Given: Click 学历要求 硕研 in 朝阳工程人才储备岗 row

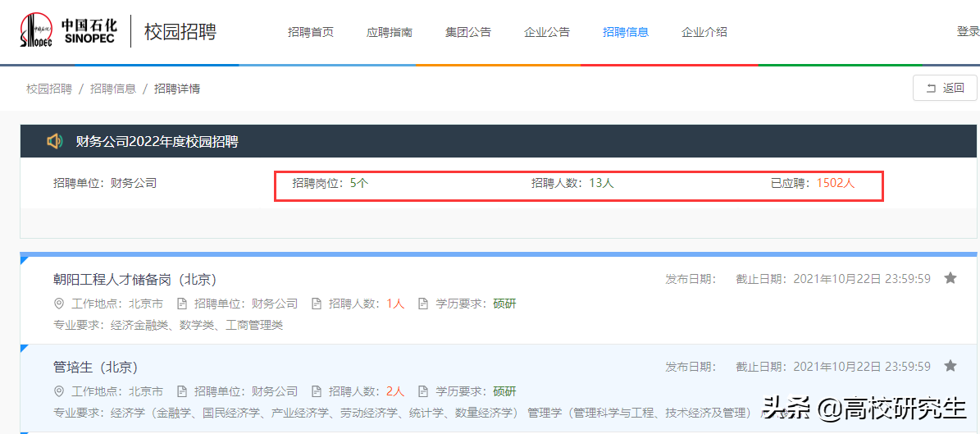Looking at the screenshot, I should [504, 304].
